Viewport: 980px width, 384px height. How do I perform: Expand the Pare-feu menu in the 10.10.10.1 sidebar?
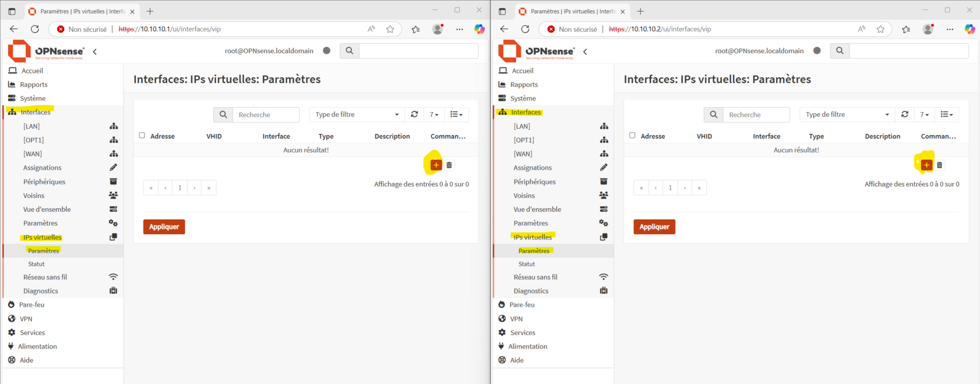tap(32, 304)
